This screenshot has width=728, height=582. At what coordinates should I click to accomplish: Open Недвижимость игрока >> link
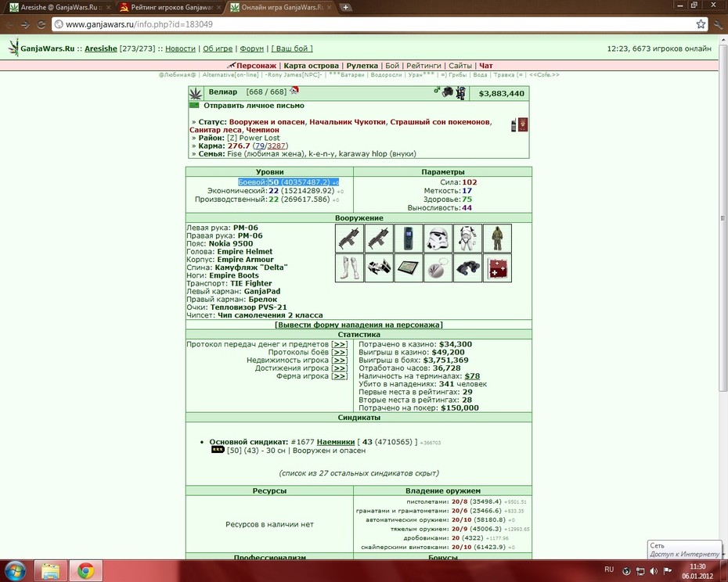(x=340, y=360)
